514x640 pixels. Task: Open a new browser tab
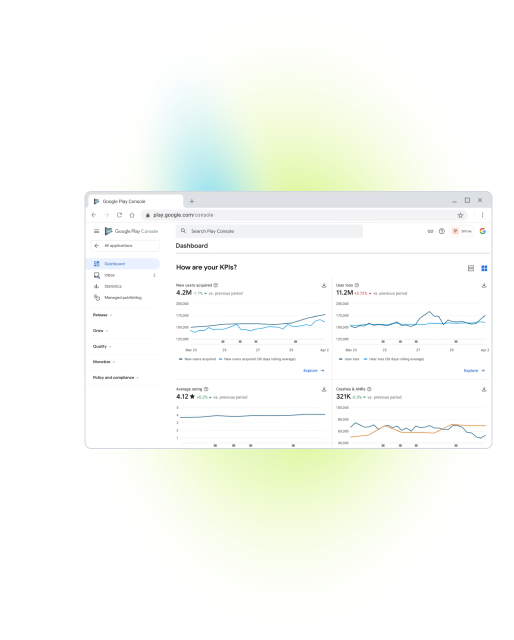point(192,201)
